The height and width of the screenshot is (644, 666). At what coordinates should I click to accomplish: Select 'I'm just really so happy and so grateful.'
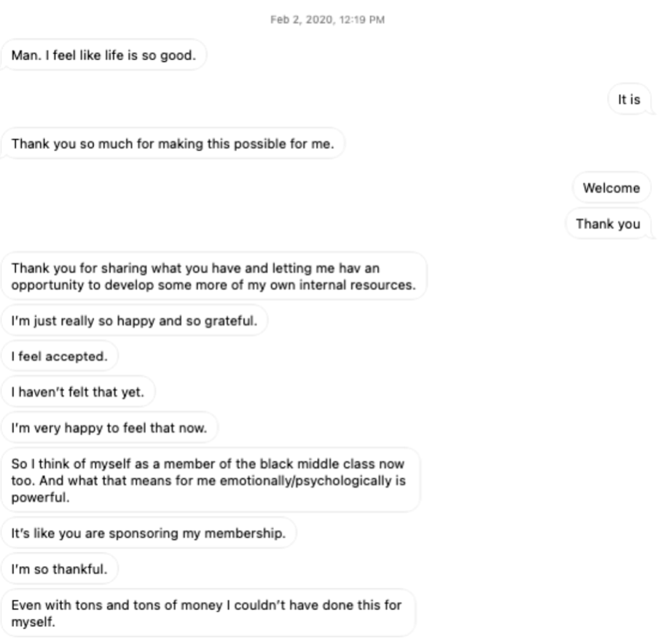pos(133,320)
